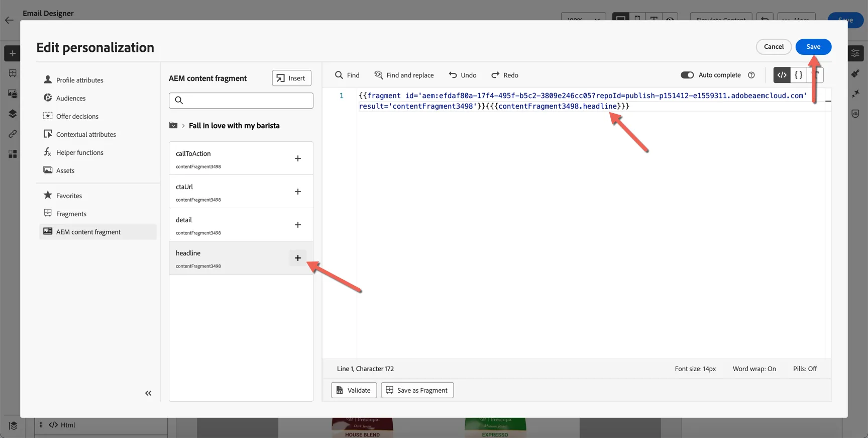This screenshot has width=868, height=438.
Task: Open the Assets section
Action: [98, 170]
